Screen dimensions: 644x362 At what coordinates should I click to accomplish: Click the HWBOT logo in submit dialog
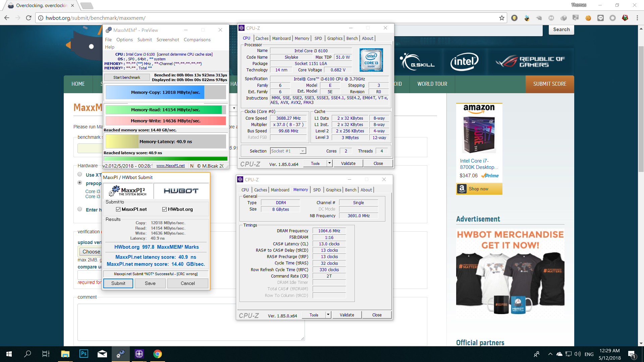pyautogui.click(x=181, y=191)
